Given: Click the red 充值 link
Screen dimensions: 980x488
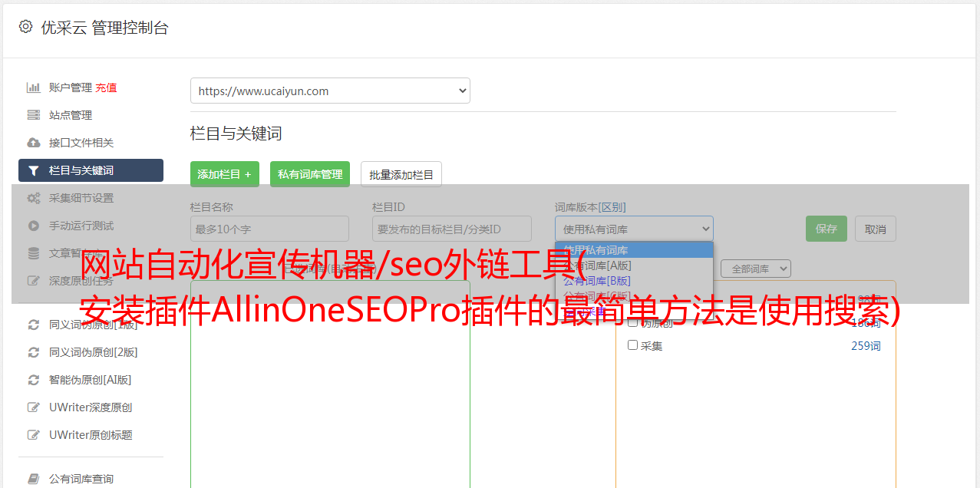Looking at the screenshot, I should pos(106,87).
